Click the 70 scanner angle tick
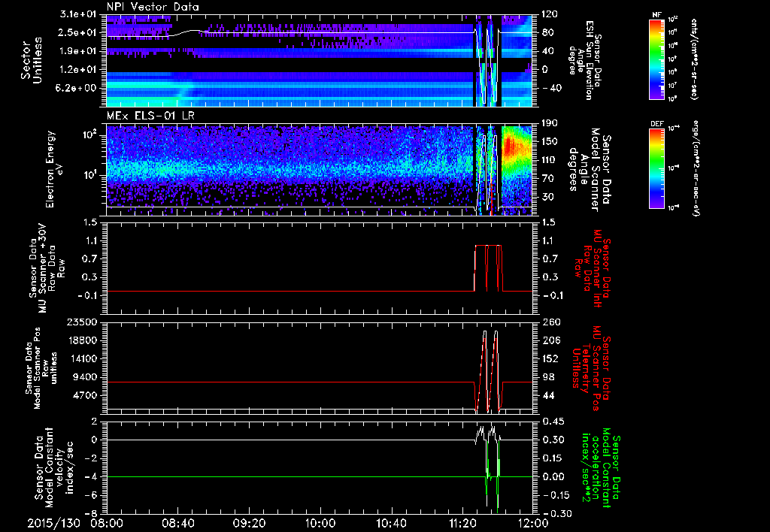The height and width of the screenshot is (532, 770). coord(547,179)
